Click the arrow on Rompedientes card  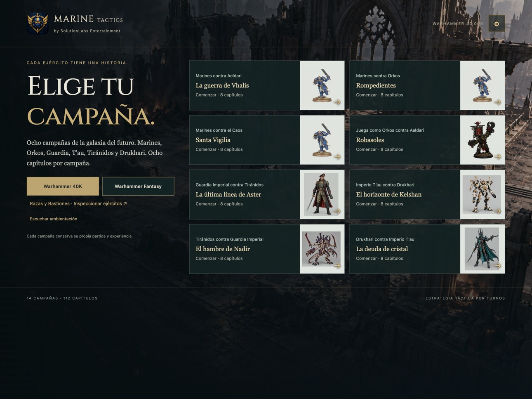coord(498,102)
